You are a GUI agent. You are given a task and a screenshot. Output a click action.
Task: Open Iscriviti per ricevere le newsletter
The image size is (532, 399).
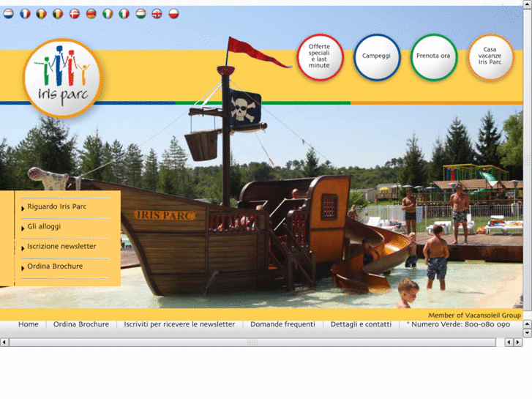pos(179,324)
